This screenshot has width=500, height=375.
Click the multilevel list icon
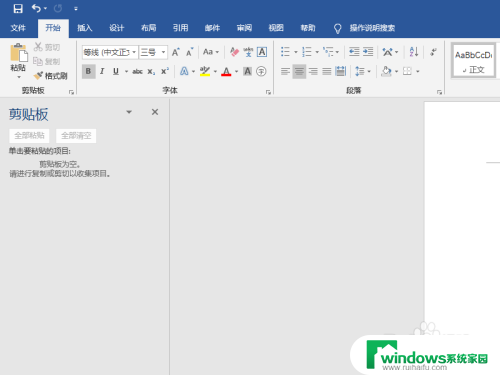(x=328, y=52)
